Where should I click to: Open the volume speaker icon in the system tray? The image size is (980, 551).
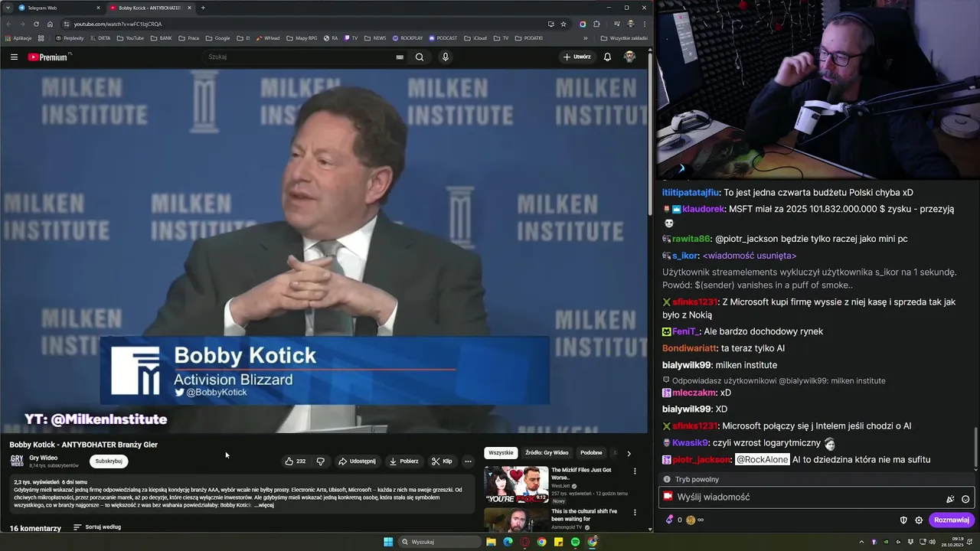932,542
